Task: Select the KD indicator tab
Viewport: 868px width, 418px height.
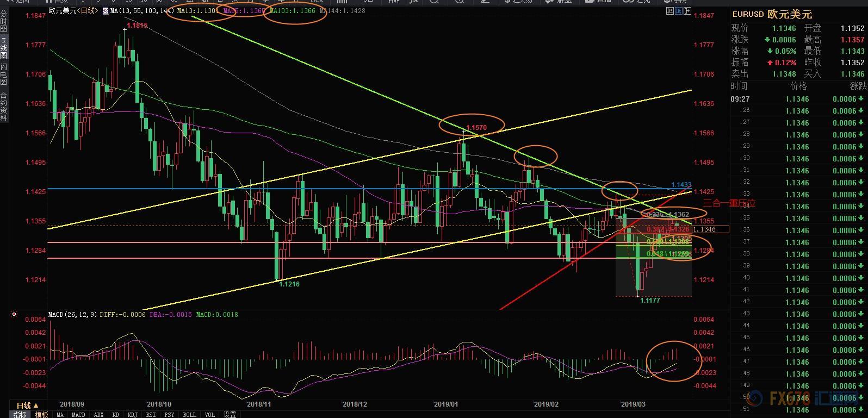Action: click(116, 414)
